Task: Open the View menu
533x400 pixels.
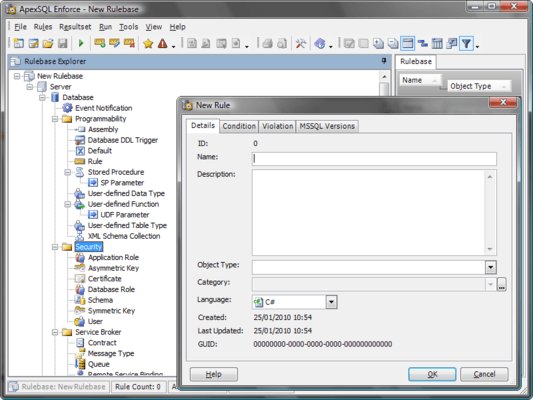Action: click(154, 27)
